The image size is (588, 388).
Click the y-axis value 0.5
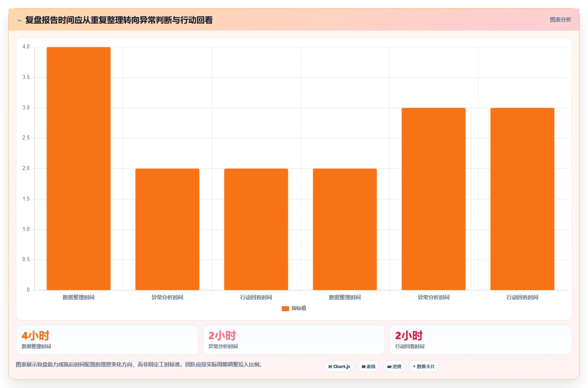coord(26,259)
